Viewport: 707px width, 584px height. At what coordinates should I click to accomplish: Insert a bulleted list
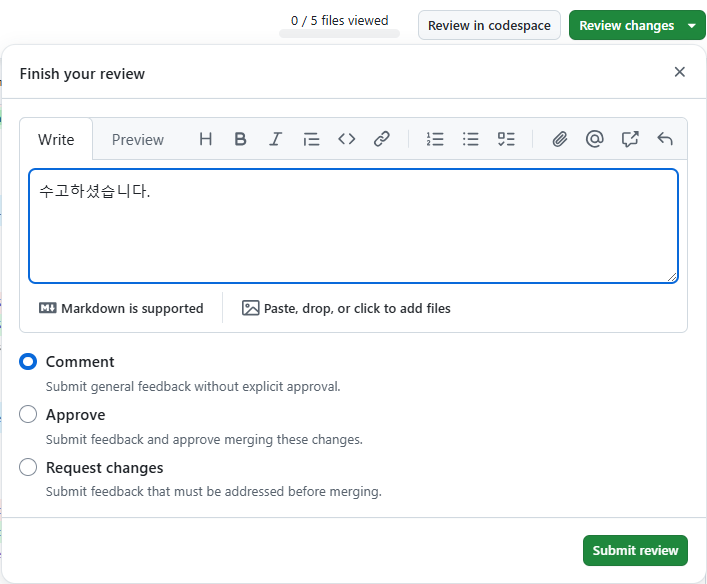[470, 139]
